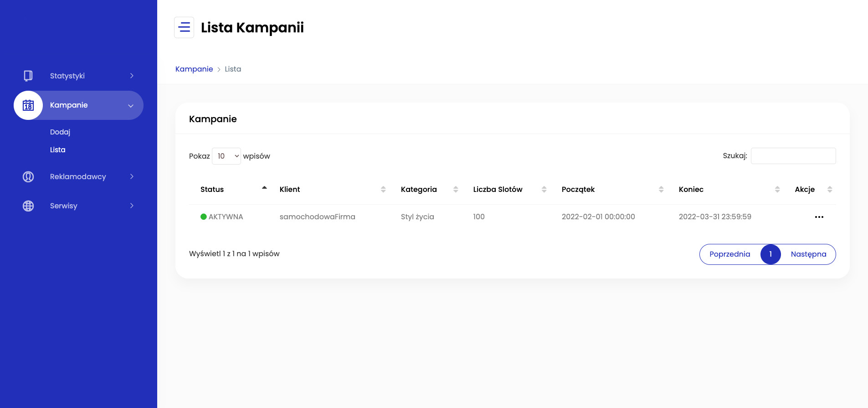This screenshot has width=868, height=408.
Task: Open the three-dots actions menu for samochodowaFirma
Action: tap(819, 217)
